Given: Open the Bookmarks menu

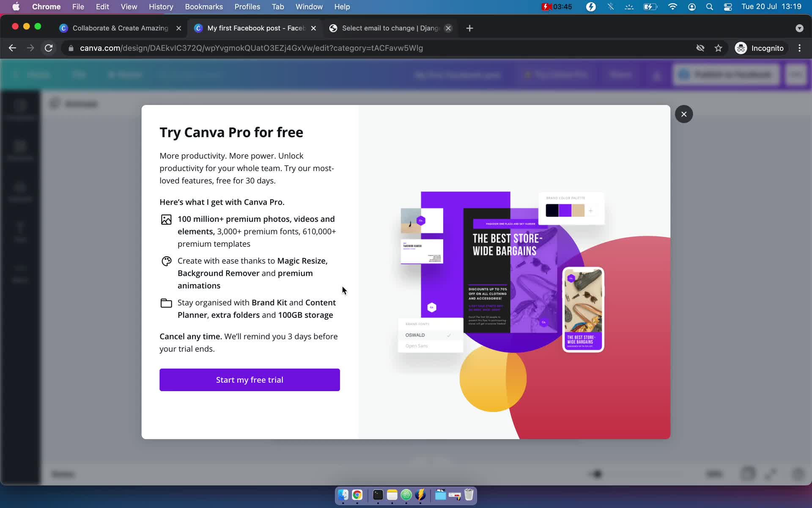Looking at the screenshot, I should click(204, 6).
